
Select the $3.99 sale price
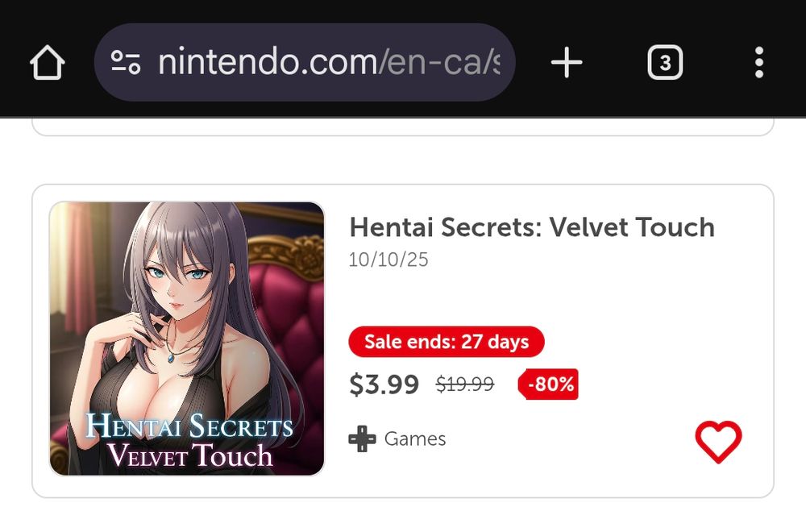(384, 384)
